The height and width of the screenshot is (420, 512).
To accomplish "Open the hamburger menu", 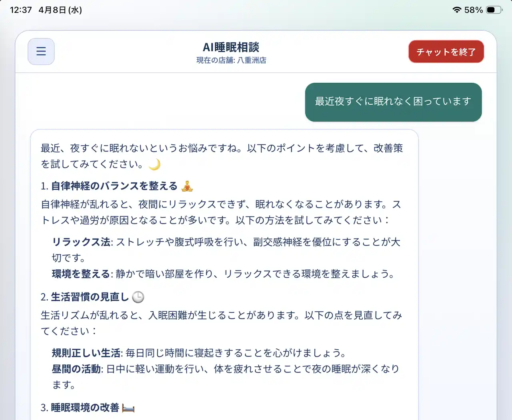I will tap(41, 52).
